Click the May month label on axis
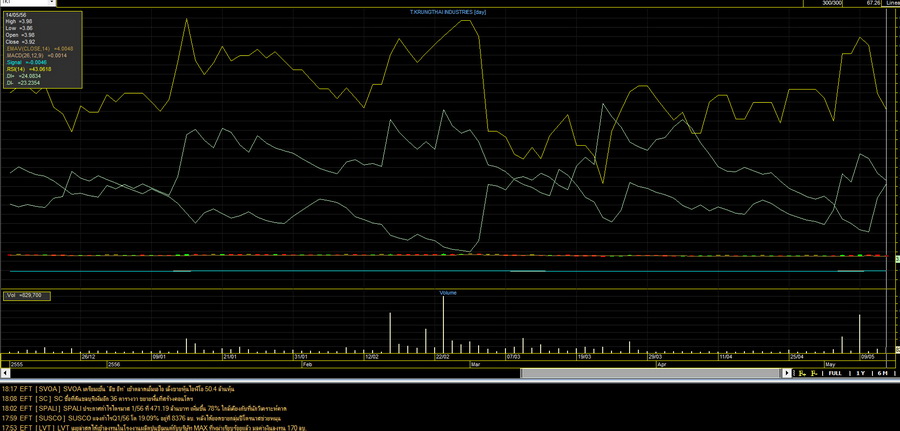 click(831, 364)
